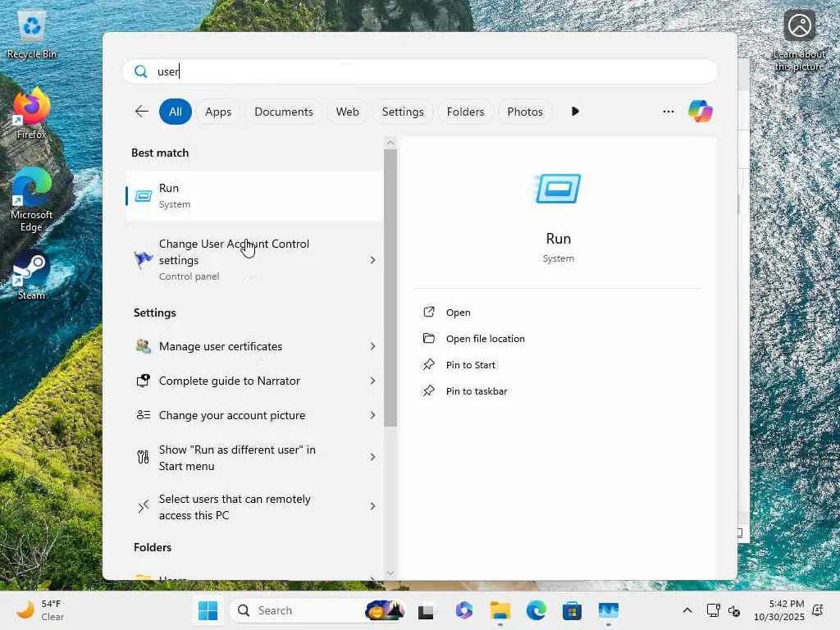Screen dimensions: 840x630
Task: Switch to the Documents filter tab
Action: 283,112
